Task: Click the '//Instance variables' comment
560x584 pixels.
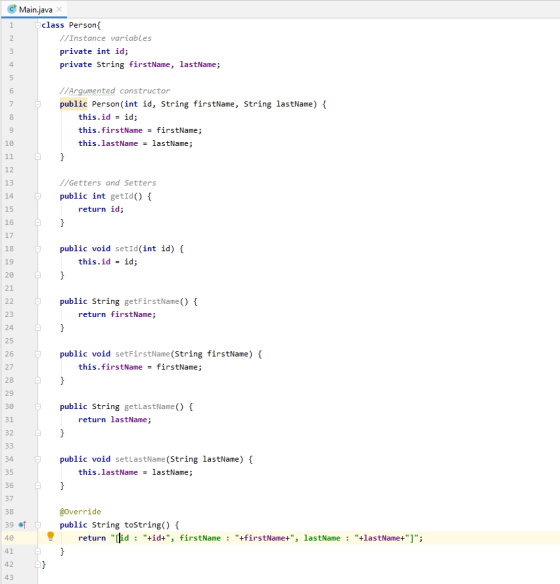Action: [x=106, y=38]
